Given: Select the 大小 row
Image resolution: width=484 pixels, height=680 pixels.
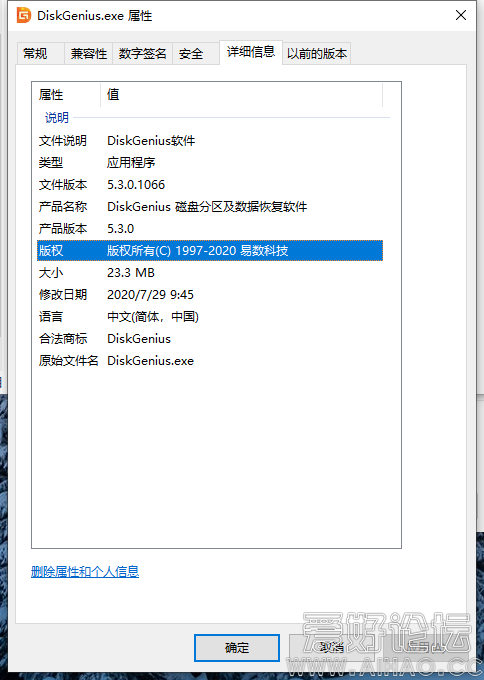Looking at the screenshot, I should pyautogui.click(x=210, y=273).
